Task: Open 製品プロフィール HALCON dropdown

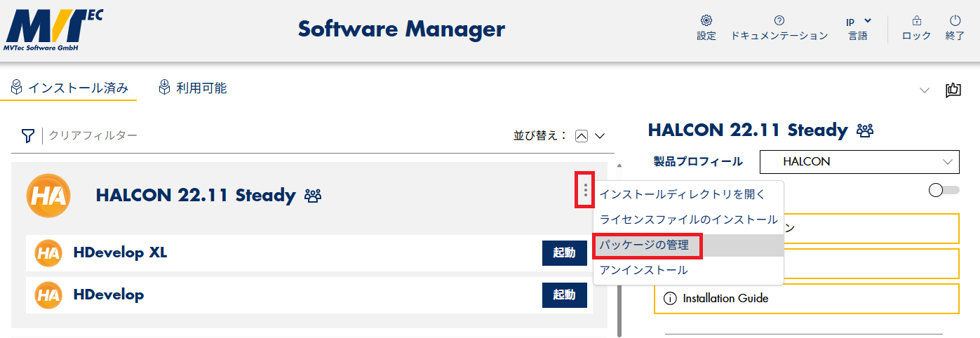Action: [x=859, y=161]
